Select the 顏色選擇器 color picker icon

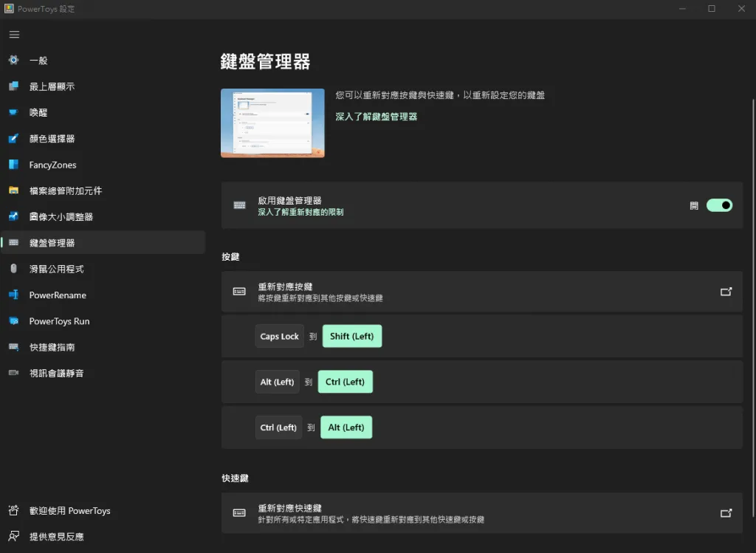pyautogui.click(x=13, y=139)
